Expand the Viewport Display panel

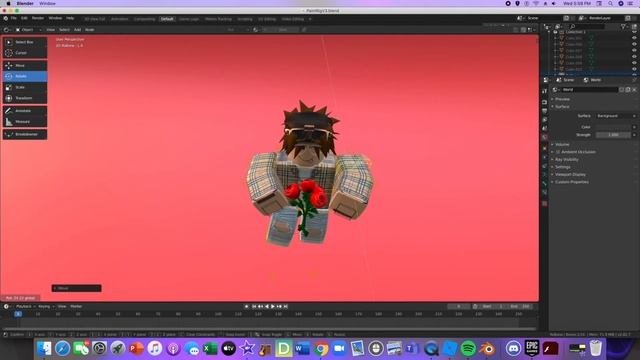click(570, 175)
